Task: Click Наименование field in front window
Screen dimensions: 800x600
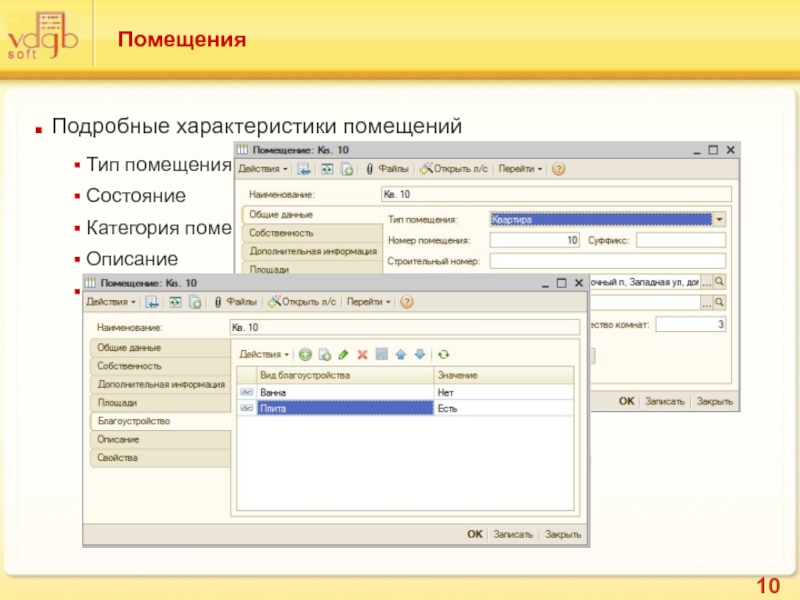Action: pyautogui.click(x=405, y=327)
